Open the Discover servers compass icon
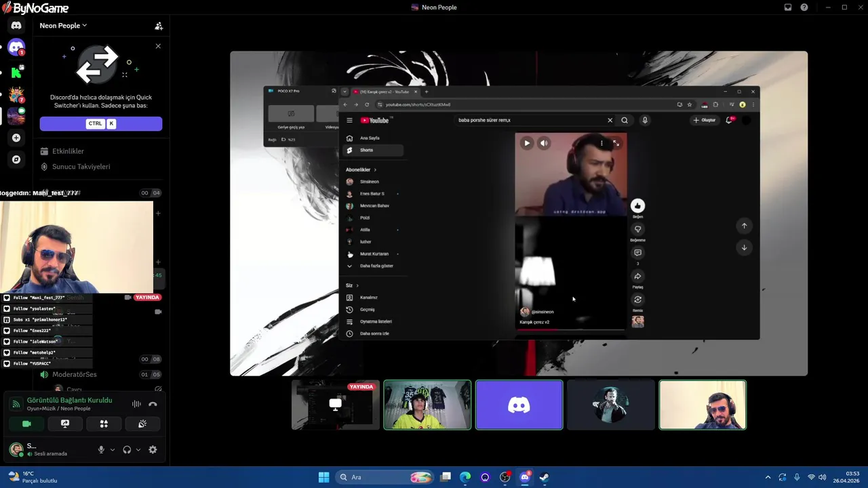The image size is (868, 488). (16, 159)
